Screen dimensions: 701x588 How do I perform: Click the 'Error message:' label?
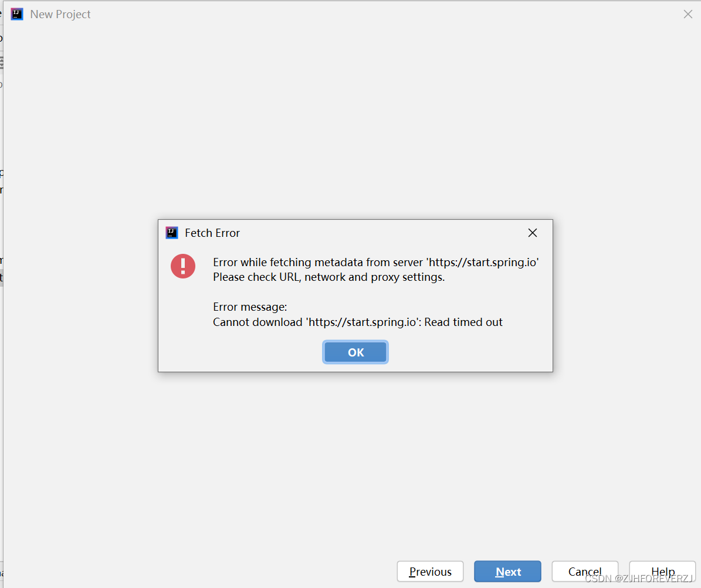pyautogui.click(x=250, y=307)
